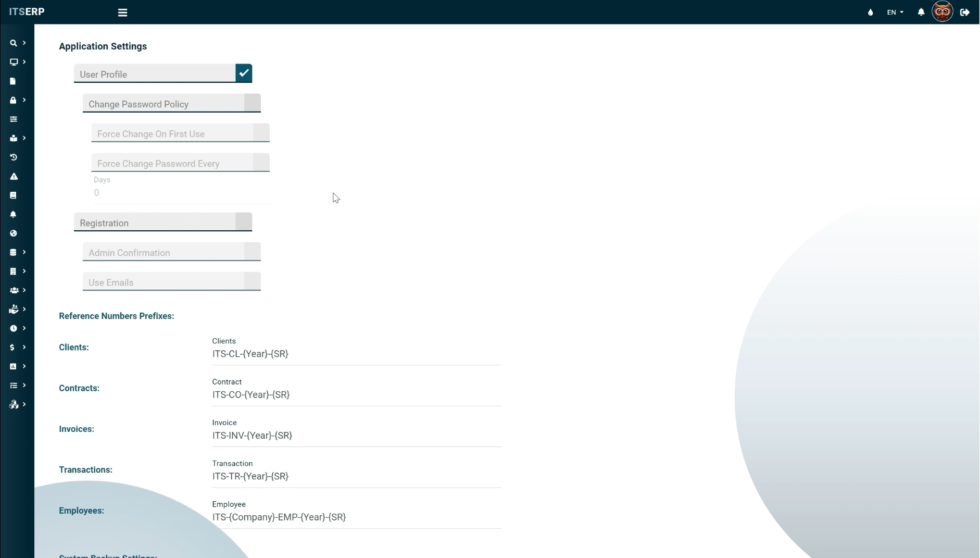Click the globe icon in sidebar
Image resolution: width=980 pixels, height=558 pixels.
pos(14,233)
